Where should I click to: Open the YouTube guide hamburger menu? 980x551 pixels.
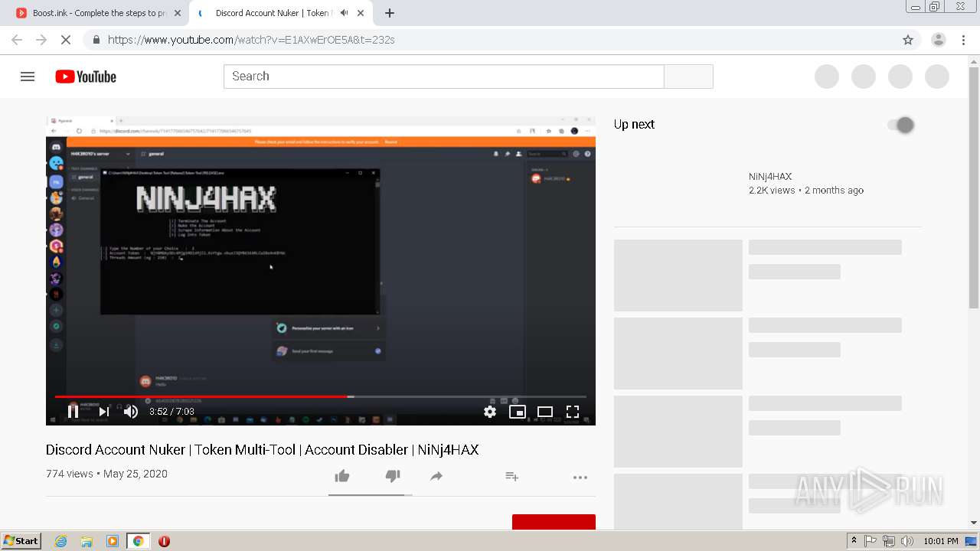tap(28, 77)
